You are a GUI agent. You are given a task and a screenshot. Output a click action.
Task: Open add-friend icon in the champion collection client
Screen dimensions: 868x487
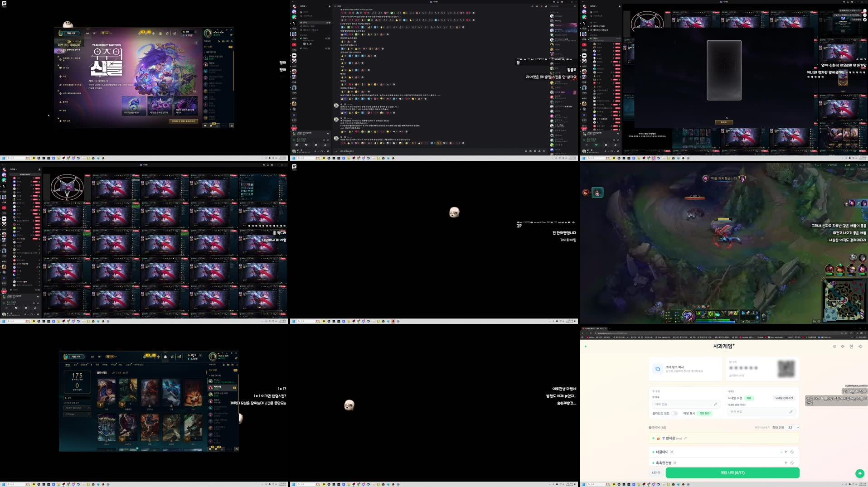click(x=223, y=364)
